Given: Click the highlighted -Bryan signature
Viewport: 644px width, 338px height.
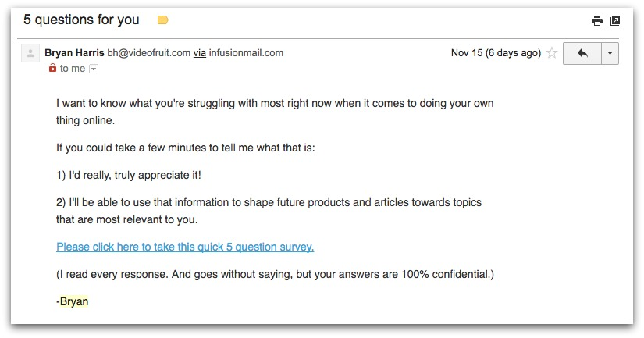Looking at the screenshot, I should click(x=73, y=301).
